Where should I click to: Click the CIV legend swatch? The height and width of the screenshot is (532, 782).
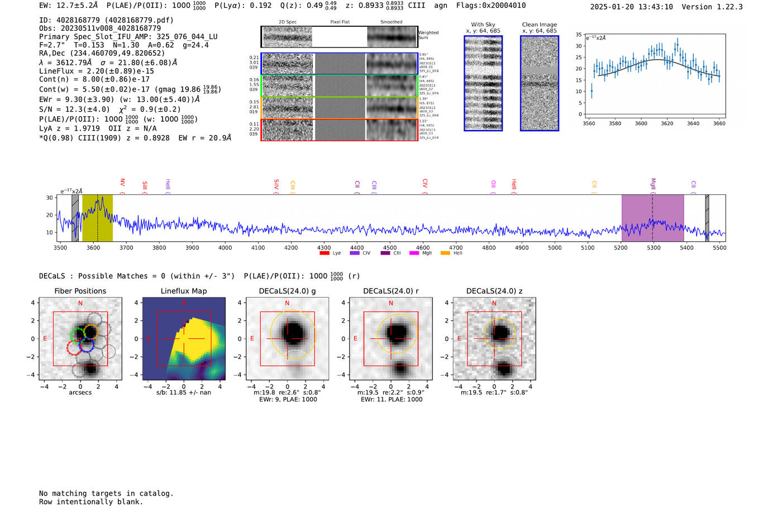point(354,253)
